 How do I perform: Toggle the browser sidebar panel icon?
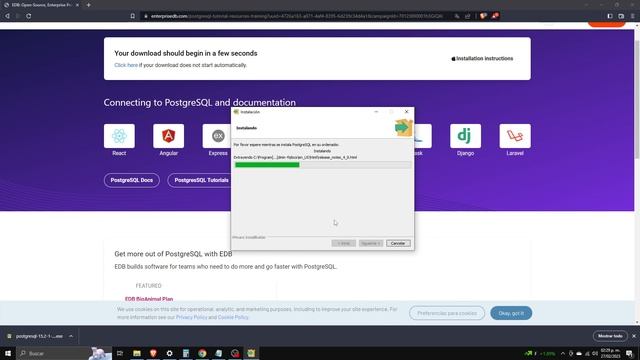pyautogui.click(x=610, y=16)
